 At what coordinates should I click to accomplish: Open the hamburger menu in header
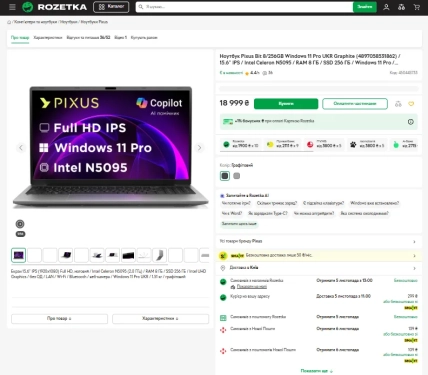(12, 7)
